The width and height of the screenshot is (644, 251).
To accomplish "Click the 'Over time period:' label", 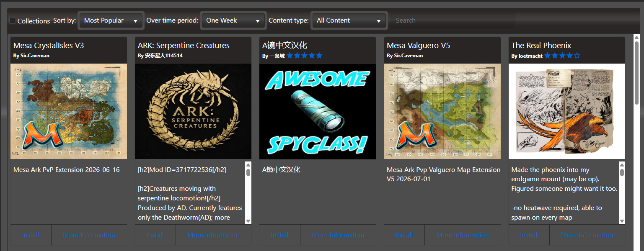I will (x=172, y=20).
